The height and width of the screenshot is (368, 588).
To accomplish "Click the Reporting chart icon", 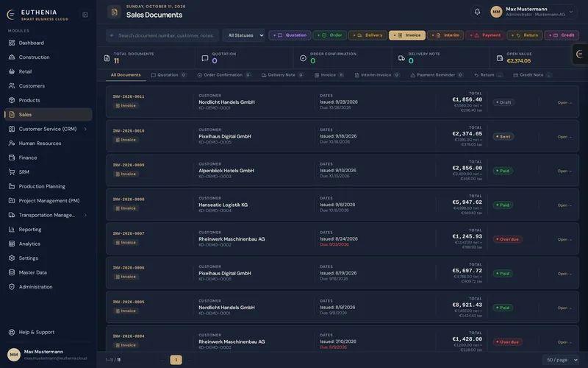I will 12,230.
